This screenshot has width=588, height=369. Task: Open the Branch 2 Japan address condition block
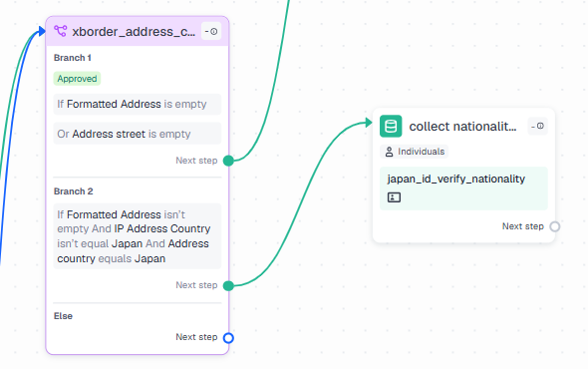tap(138, 236)
